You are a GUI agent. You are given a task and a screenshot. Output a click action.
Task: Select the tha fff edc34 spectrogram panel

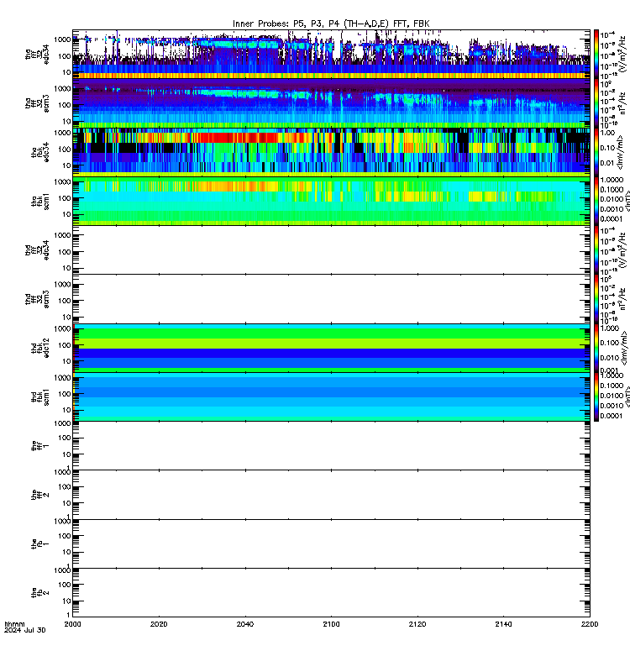(x=331, y=54)
